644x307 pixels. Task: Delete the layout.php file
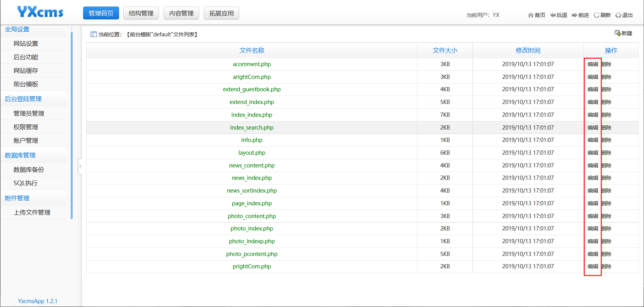click(x=607, y=153)
